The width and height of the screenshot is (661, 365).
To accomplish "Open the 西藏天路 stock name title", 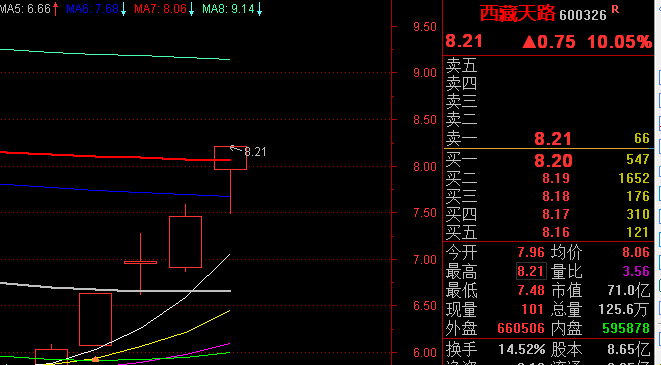I will tap(517, 14).
